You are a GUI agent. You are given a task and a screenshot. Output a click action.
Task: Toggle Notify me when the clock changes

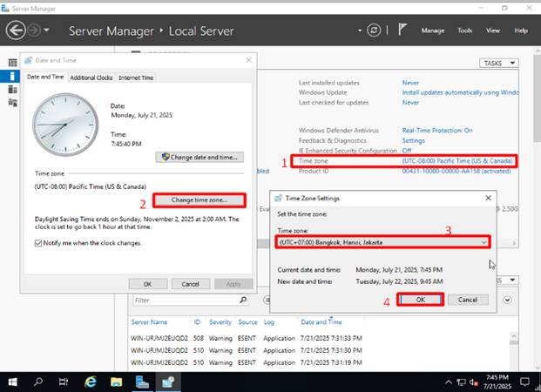click(38, 243)
